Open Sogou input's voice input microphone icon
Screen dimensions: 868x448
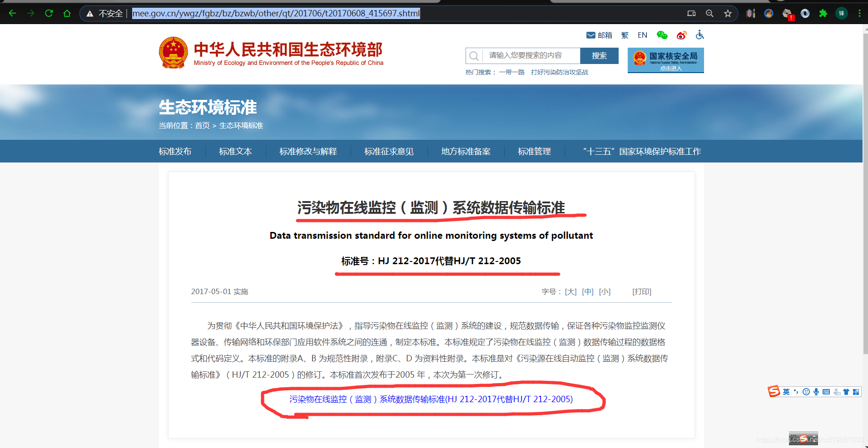coord(816,392)
